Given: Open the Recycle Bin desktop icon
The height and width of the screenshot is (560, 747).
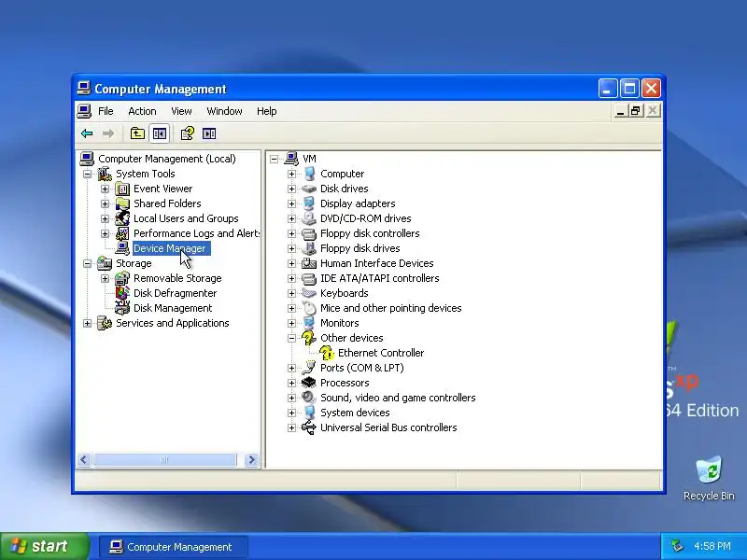Looking at the screenshot, I should pos(709,478).
